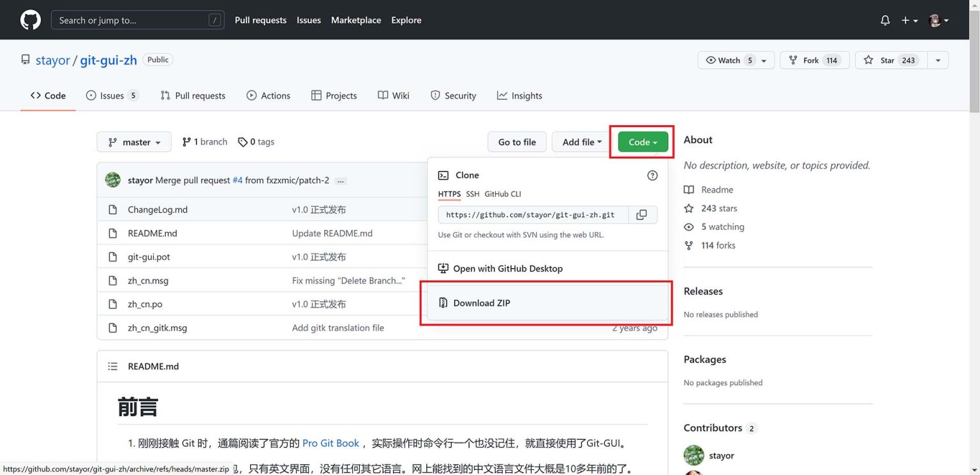This screenshot has height=475, width=980.
Task: Open the Add file dropdown
Action: [580, 142]
